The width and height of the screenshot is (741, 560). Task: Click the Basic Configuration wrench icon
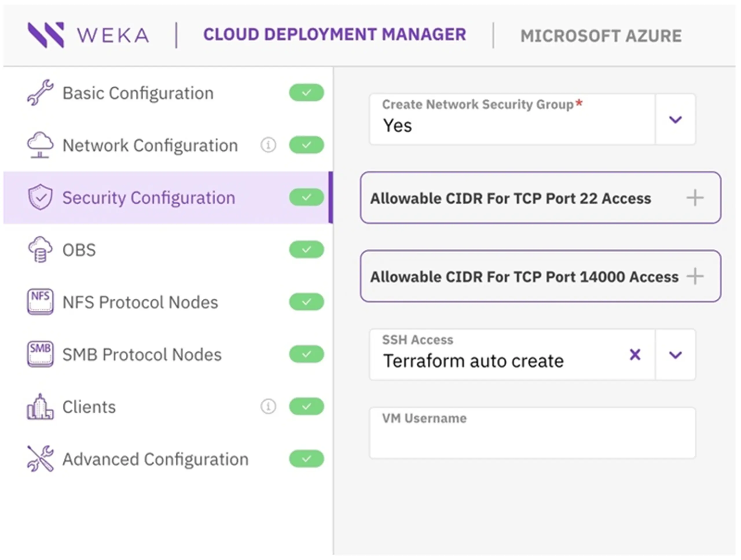(40, 93)
